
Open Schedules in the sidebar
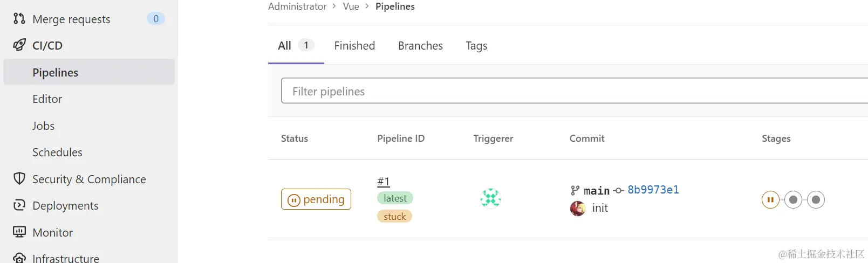click(x=57, y=153)
